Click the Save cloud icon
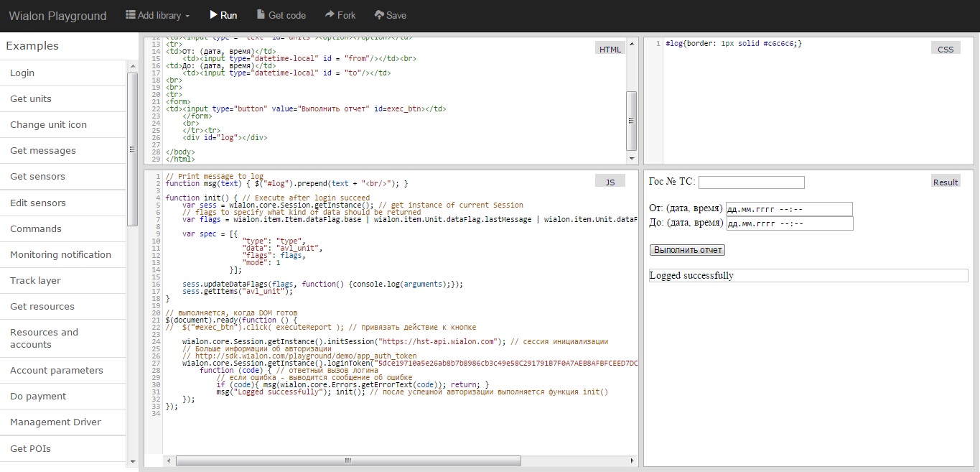This screenshot has width=980, height=472. coord(380,15)
